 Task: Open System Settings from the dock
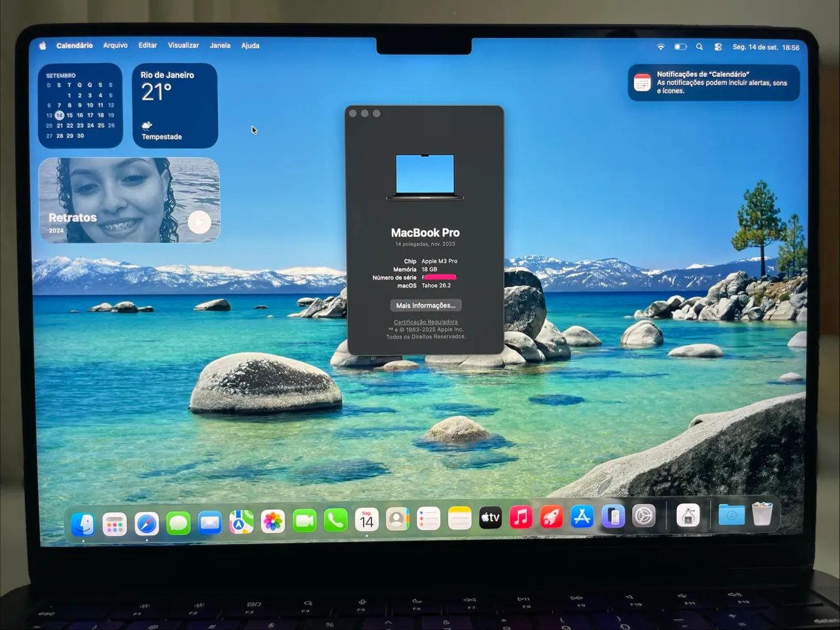tap(644, 516)
